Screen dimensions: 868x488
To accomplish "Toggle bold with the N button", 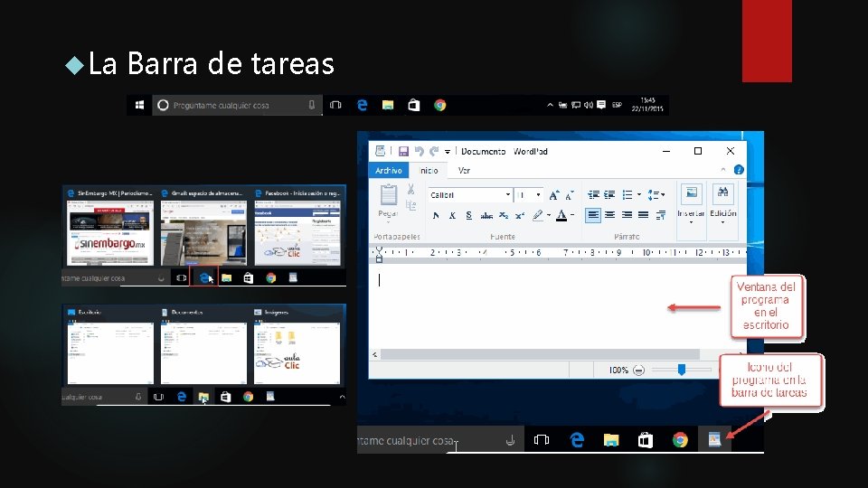I will pos(436,215).
